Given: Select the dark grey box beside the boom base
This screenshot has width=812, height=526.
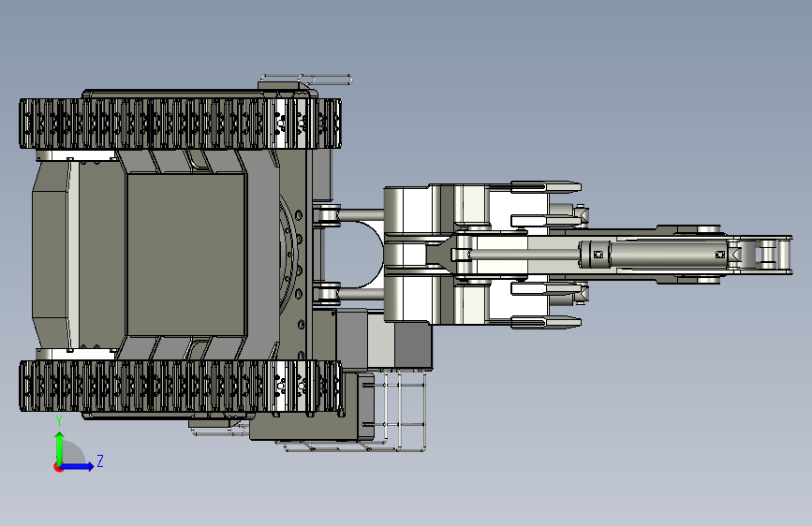Looking at the screenshot, I should click(x=413, y=345).
